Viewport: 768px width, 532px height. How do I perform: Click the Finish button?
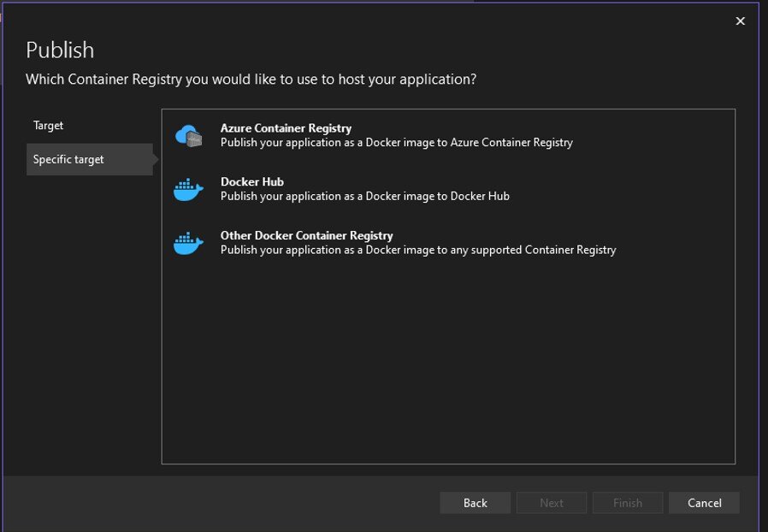(x=628, y=503)
